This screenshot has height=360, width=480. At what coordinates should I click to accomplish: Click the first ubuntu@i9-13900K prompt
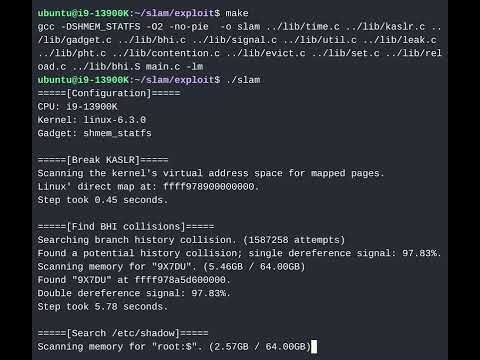(x=83, y=13)
